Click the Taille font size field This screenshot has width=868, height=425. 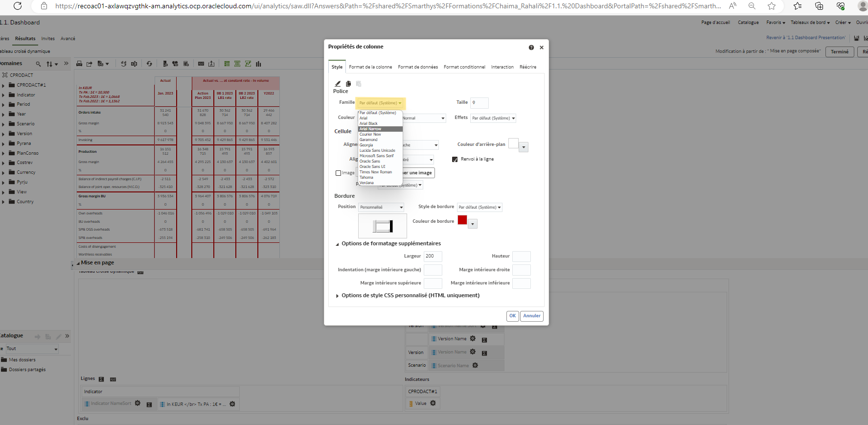tap(480, 103)
